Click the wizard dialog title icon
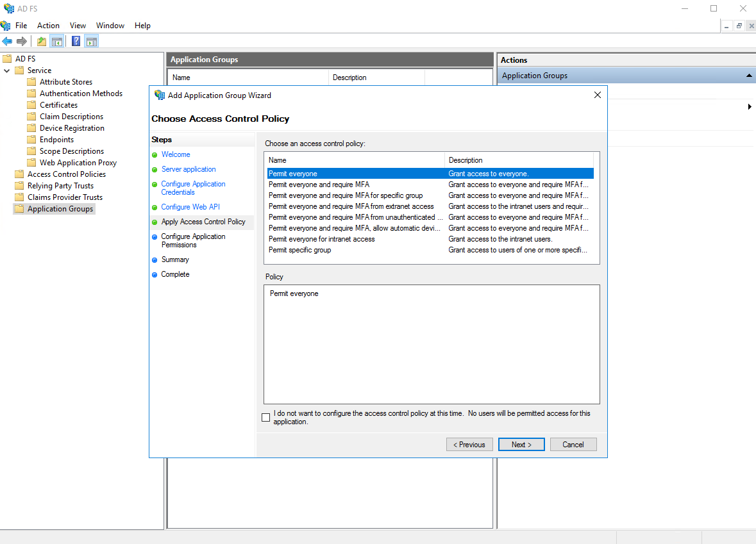Screen dimensions: 756x544 [160, 95]
